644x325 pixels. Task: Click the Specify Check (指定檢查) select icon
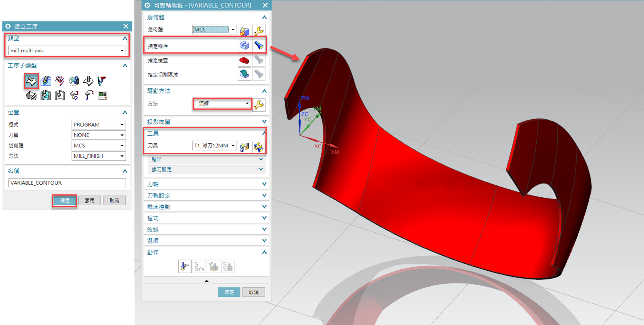[x=244, y=60]
